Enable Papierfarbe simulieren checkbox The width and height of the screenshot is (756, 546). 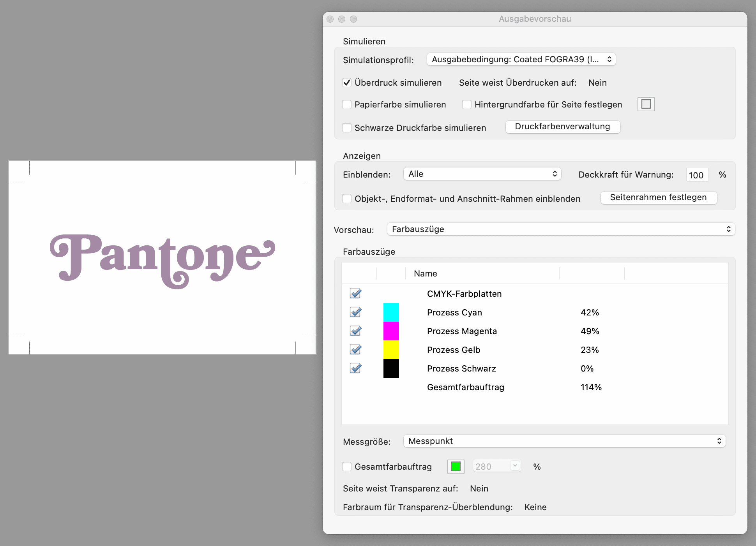(347, 104)
